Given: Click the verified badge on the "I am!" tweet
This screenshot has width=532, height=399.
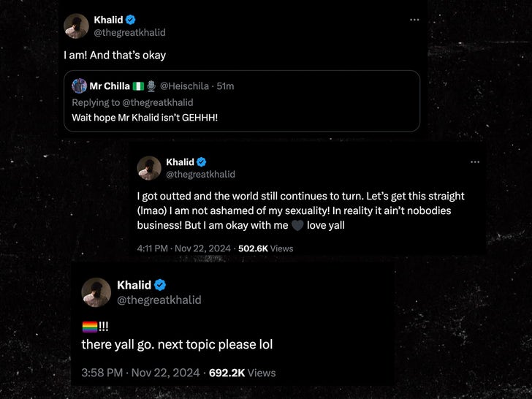Looking at the screenshot, I should point(131,20).
